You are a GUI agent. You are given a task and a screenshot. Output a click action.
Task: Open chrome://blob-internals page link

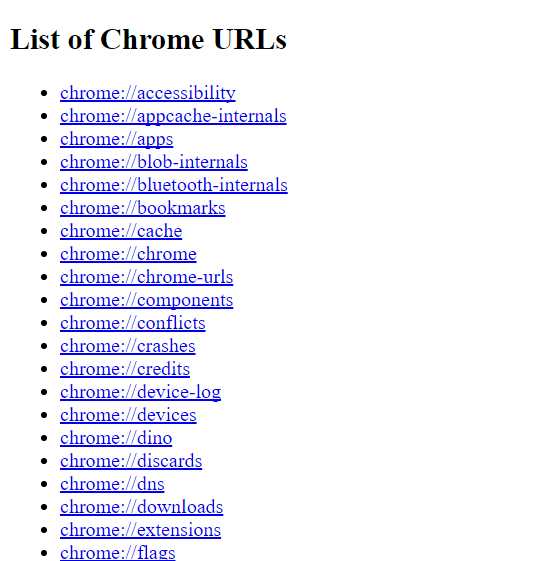154,162
